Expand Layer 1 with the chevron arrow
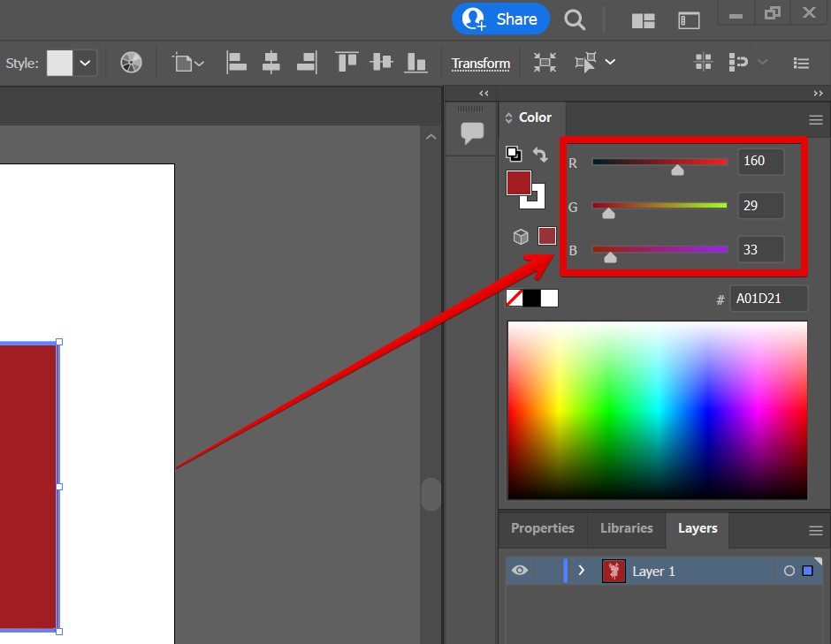 point(581,571)
